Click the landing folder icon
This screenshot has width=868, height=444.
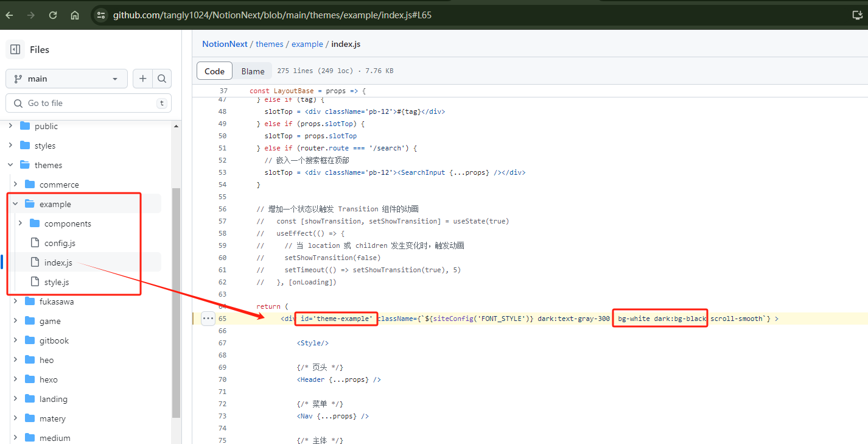coord(30,399)
